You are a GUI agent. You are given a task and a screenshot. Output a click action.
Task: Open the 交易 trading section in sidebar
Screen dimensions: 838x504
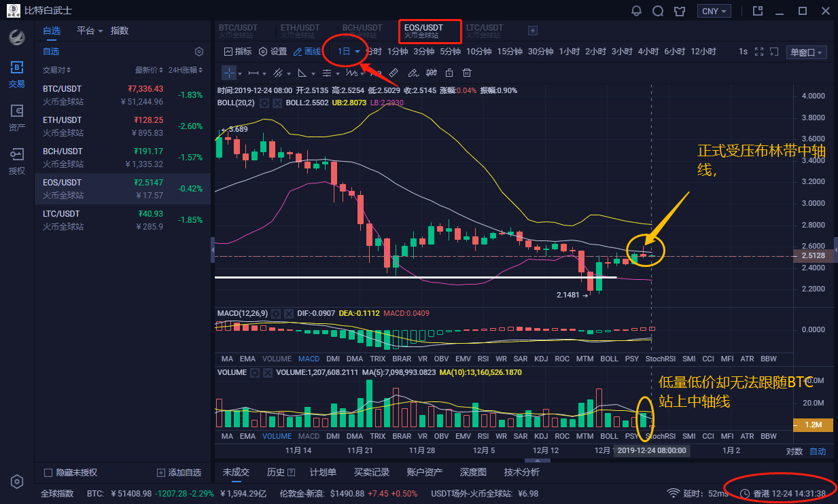coord(17,74)
